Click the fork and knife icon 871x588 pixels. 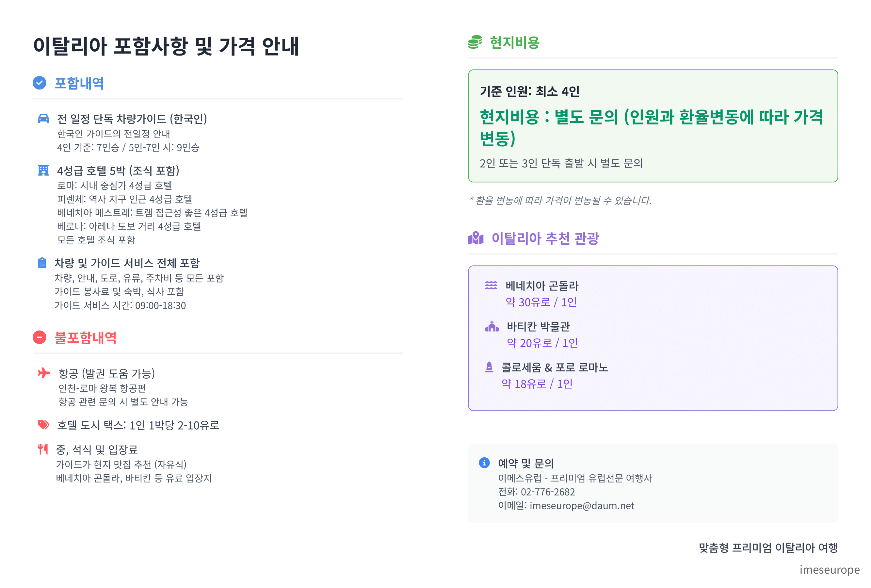pyautogui.click(x=43, y=449)
